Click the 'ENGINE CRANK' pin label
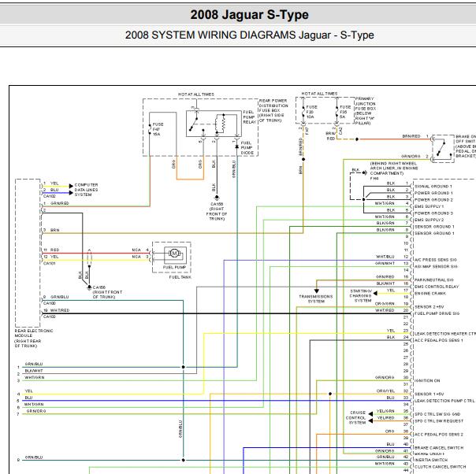The image size is (476, 474). pos(430,293)
